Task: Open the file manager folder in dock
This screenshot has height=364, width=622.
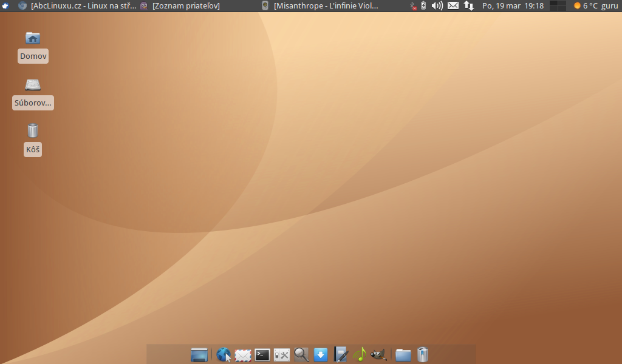Action: (403, 355)
